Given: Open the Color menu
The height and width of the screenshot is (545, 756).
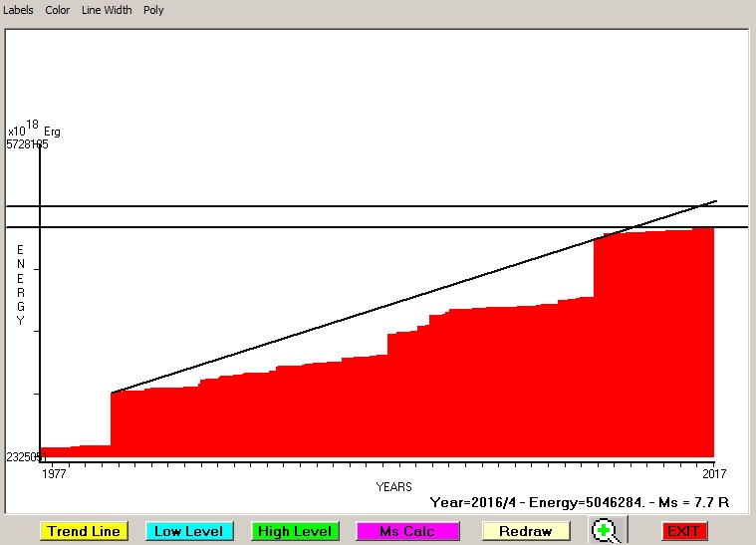Looking at the screenshot, I should point(58,10).
